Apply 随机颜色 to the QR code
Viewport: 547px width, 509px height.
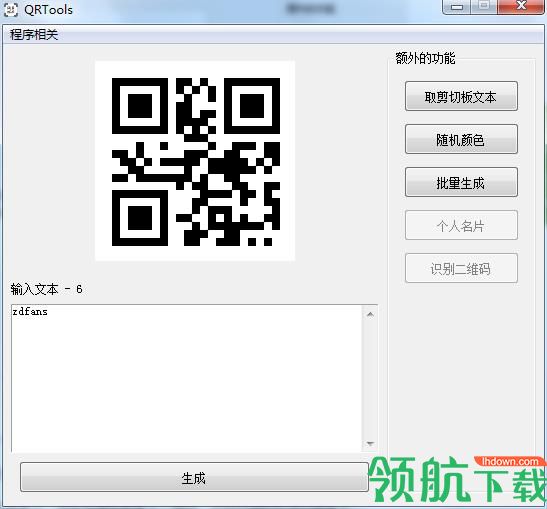(x=461, y=139)
